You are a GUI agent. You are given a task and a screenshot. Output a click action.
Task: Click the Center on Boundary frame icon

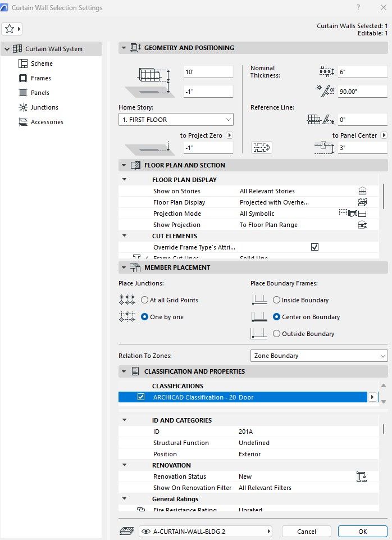pyautogui.click(x=259, y=317)
